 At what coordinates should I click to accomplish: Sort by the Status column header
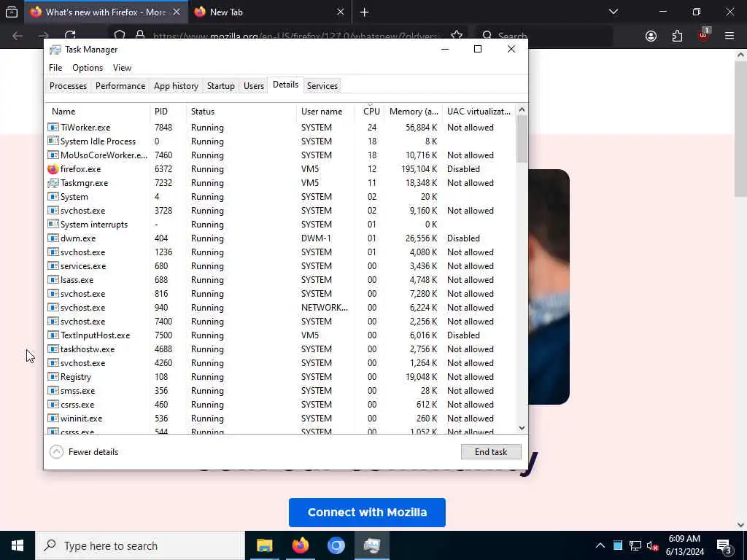coord(241,112)
